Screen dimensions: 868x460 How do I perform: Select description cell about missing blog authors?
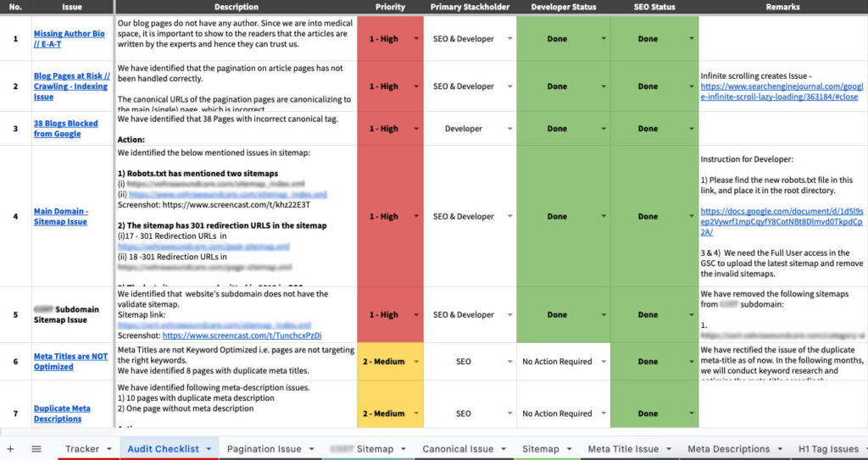click(x=236, y=38)
